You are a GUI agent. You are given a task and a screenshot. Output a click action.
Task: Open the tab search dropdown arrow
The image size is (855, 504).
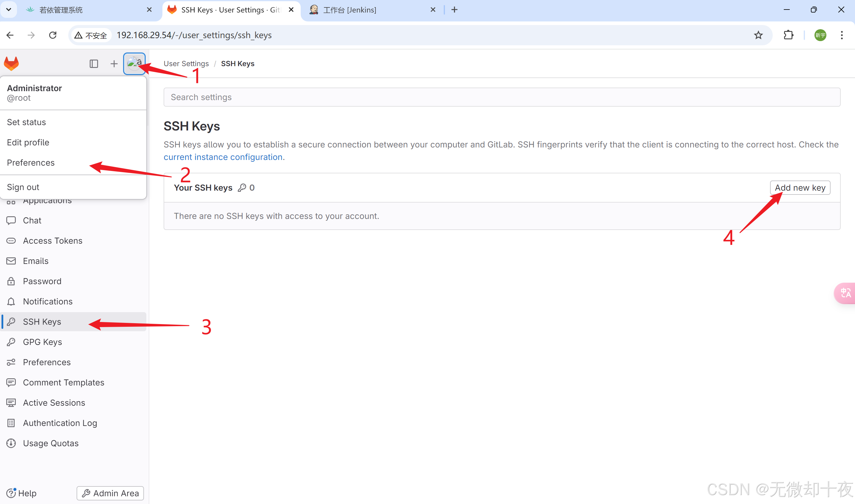(x=9, y=10)
